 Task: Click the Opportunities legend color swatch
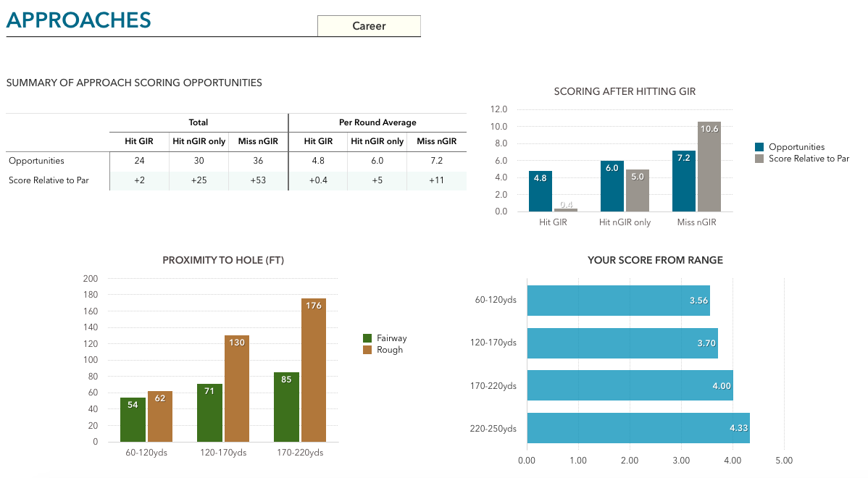(759, 147)
